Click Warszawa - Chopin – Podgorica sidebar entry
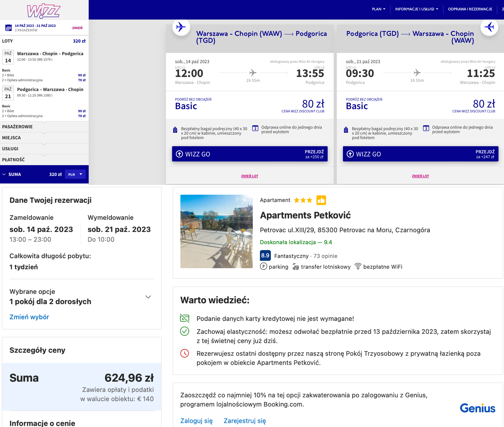The image size is (504, 427). coord(50,54)
